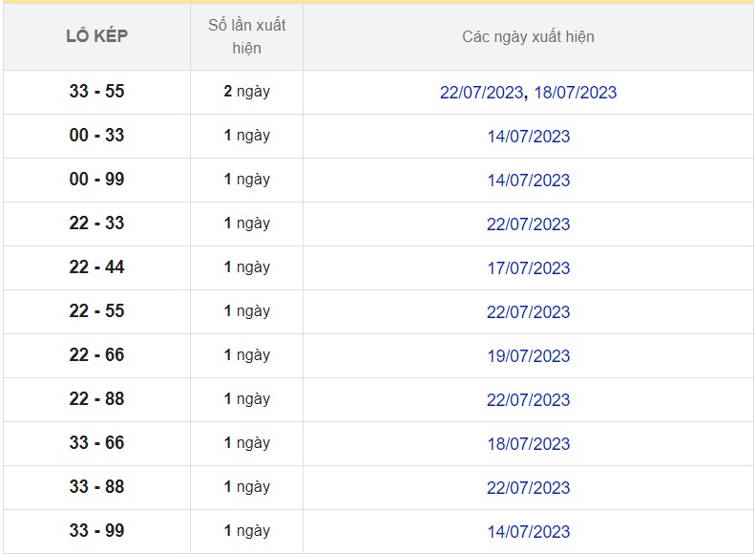Click the 22 - 66 pair cell
This screenshot has width=756, height=554.
[x=96, y=355]
